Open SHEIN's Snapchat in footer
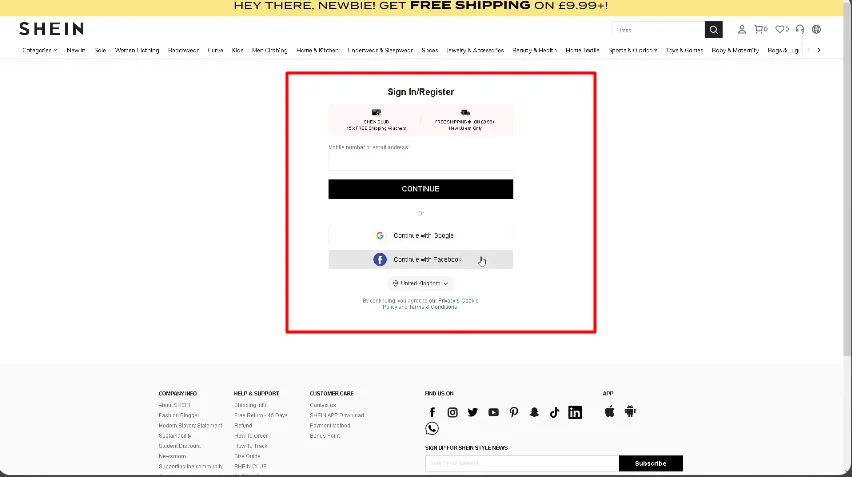This screenshot has width=852, height=477. click(534, 412)
